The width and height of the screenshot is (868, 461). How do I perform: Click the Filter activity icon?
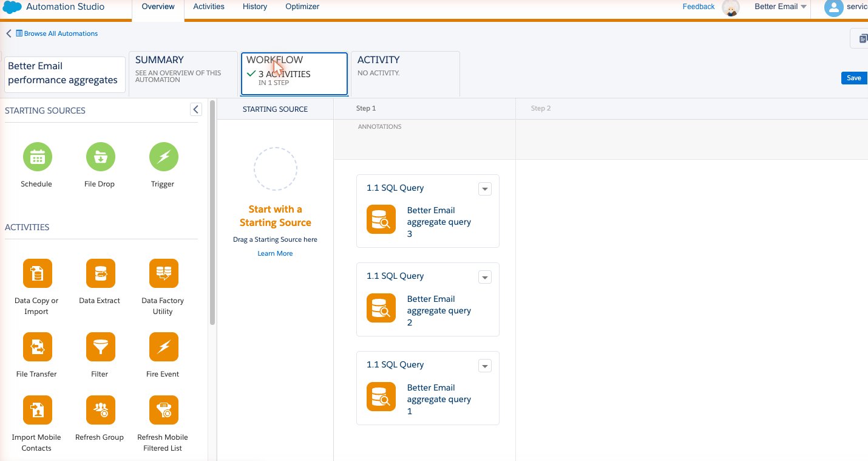pos(101,347)
